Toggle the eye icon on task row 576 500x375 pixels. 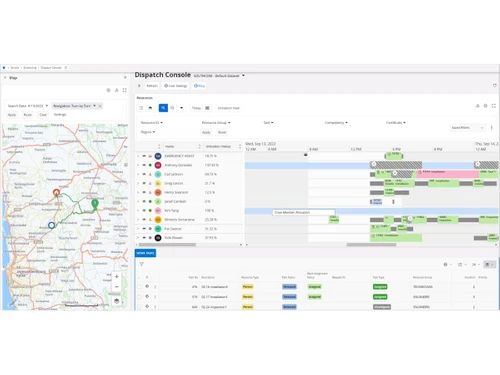pos(147,296)
